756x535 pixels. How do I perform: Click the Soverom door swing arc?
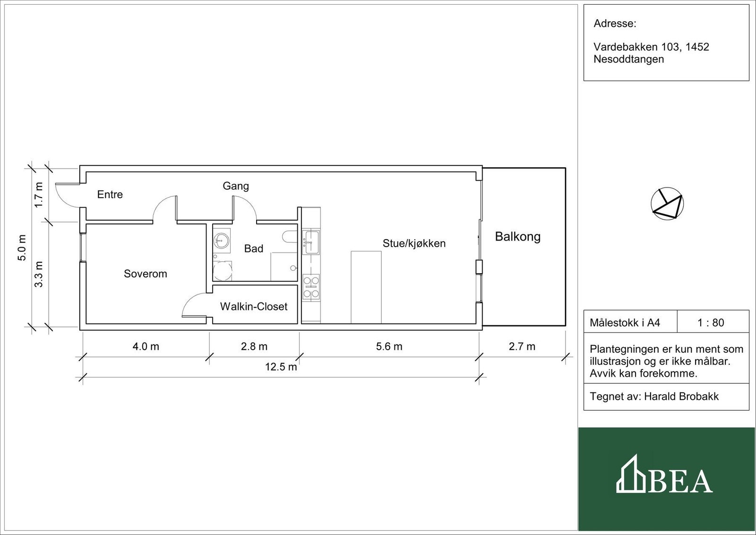(x=165, y=209)
